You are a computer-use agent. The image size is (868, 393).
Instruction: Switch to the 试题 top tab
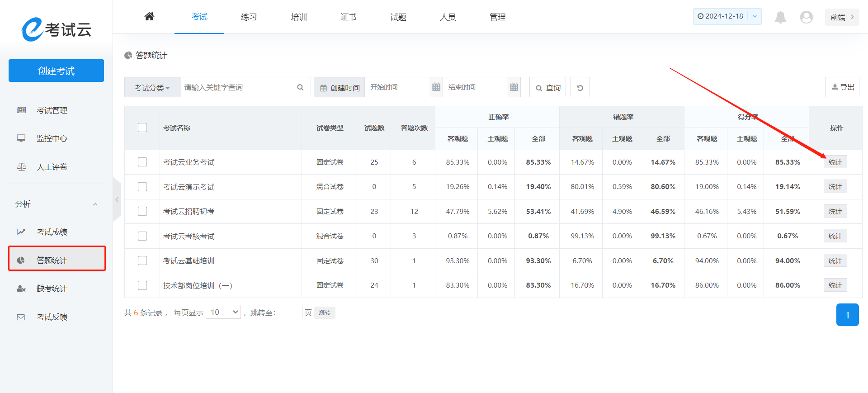pos(398,17)
